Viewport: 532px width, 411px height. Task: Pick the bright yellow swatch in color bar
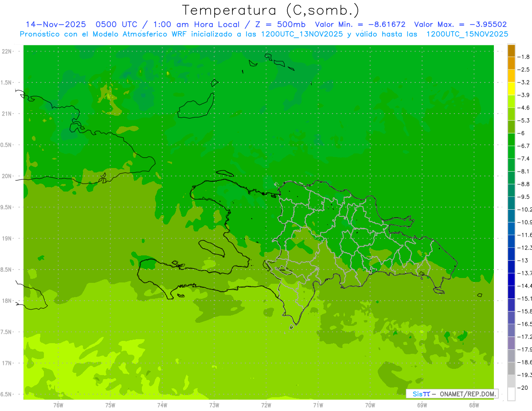pyautogui.click(x=511, y=89)
